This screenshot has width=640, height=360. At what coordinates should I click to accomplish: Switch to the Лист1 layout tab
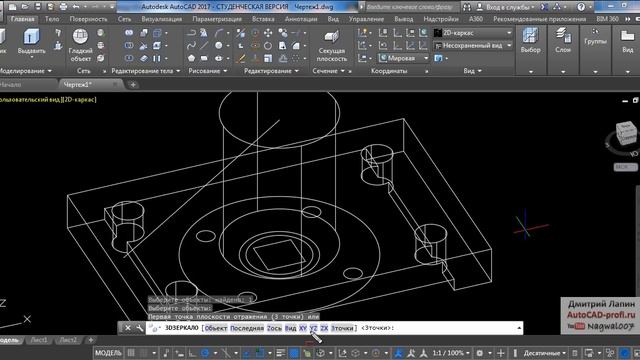39,340
